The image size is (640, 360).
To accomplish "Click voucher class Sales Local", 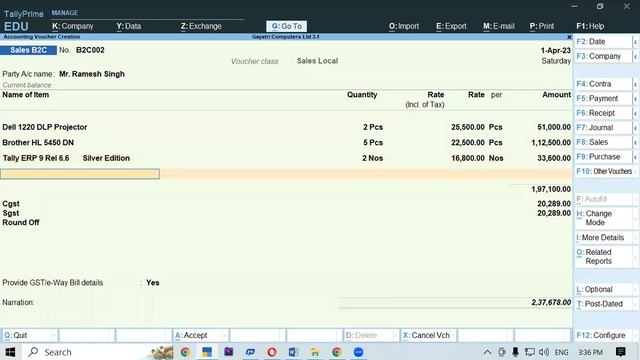I will coord(317,61).
